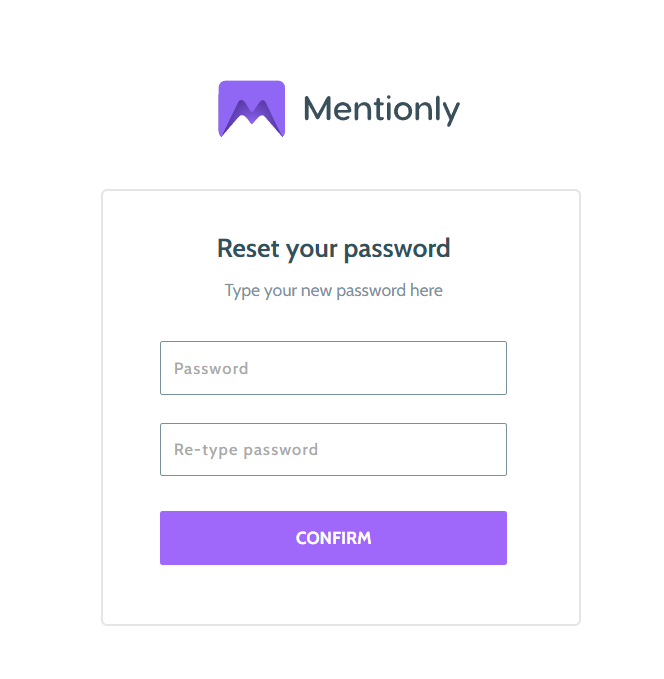Select the 'Reset your password' heading
The height and width of the screenshot is (679, 664).
(334, 249)
